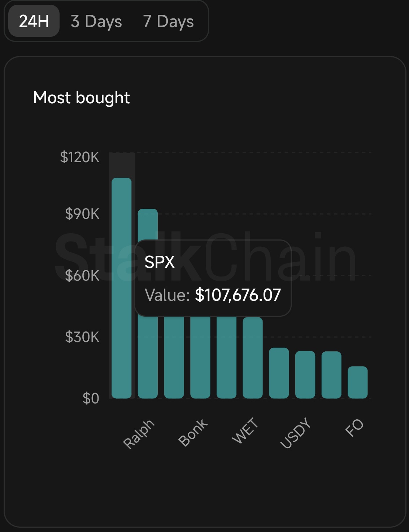Viewport: 409px width, 532px height.
Task: Click the Ralph x-axis label
Action: tap(139, 434)
